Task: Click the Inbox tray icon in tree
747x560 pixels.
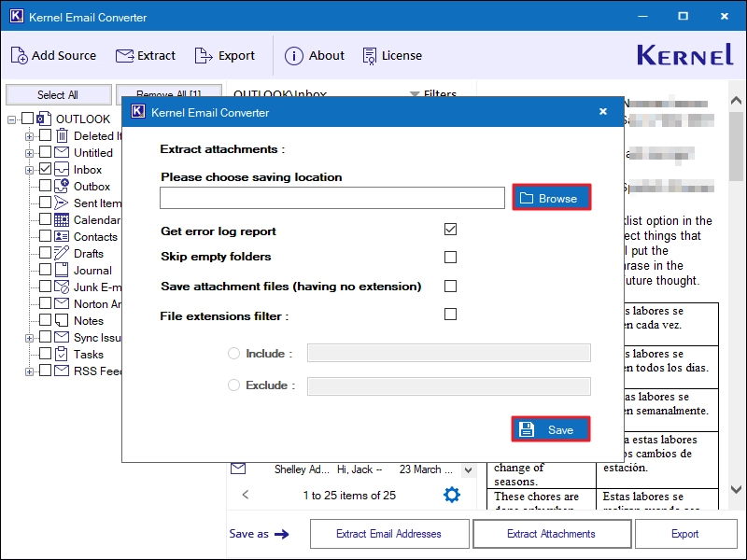Action: 62,169
